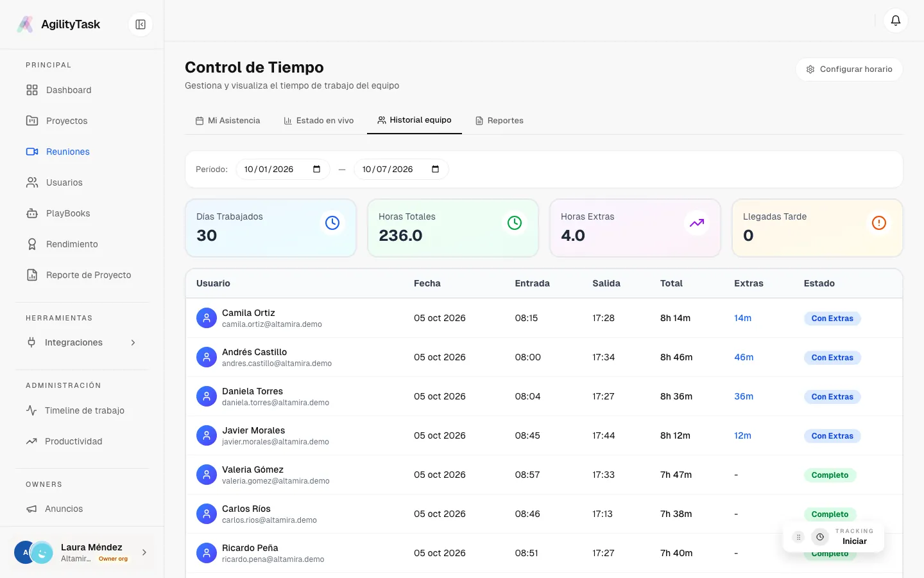Open calendar picker for end date

click(435, 170)
